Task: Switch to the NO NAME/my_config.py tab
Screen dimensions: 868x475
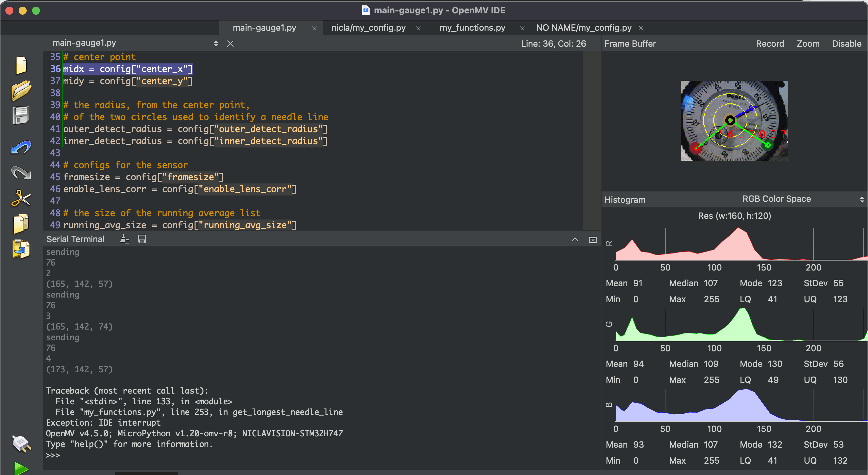Action: point(584,28)
